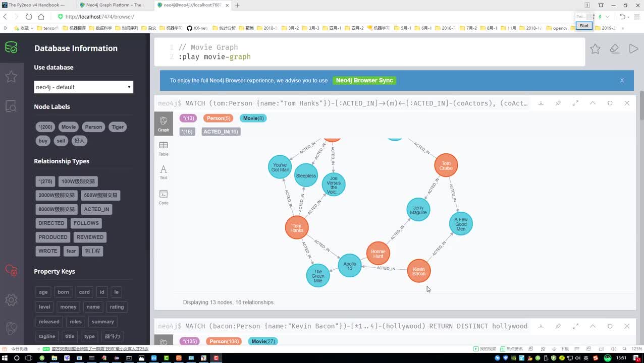Select the Person node label
644x363 pixels.
(93, 127)
